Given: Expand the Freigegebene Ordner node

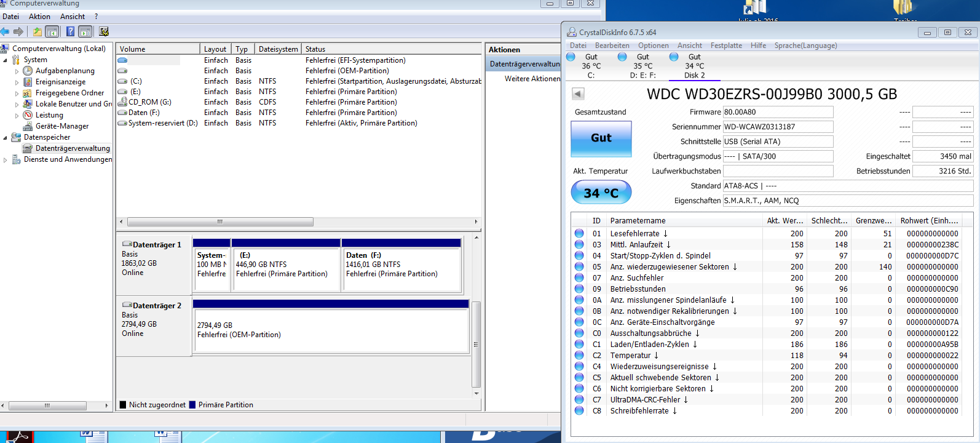Looking at the screenshot, I should [17, 94].
